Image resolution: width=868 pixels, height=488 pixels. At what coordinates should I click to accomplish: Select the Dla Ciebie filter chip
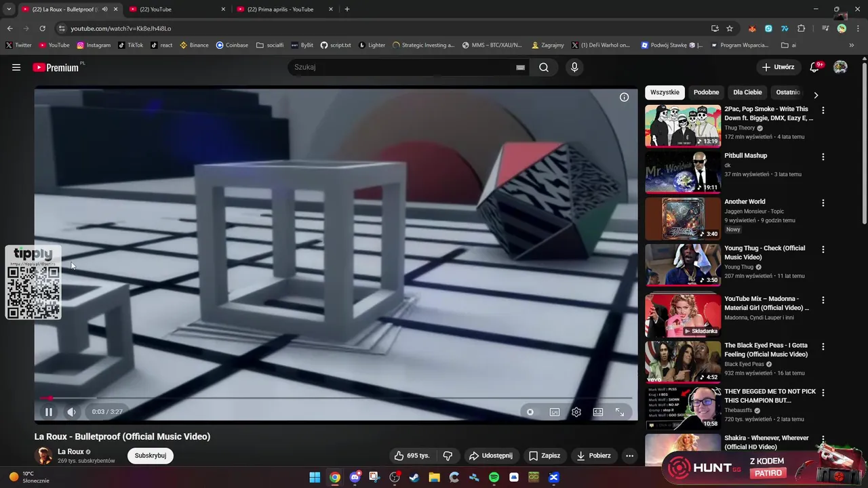[x=747, y=92]
